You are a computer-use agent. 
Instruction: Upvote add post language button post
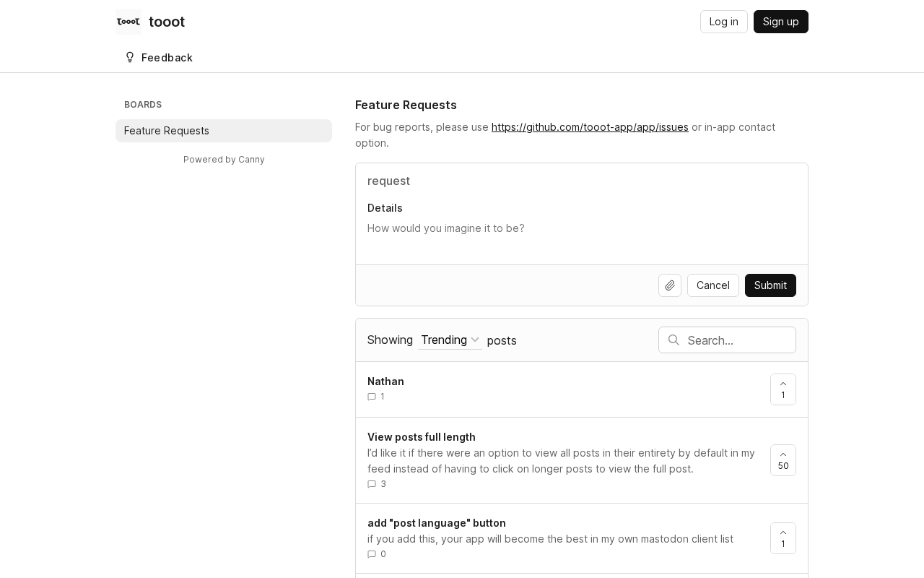tap(783, 538)
